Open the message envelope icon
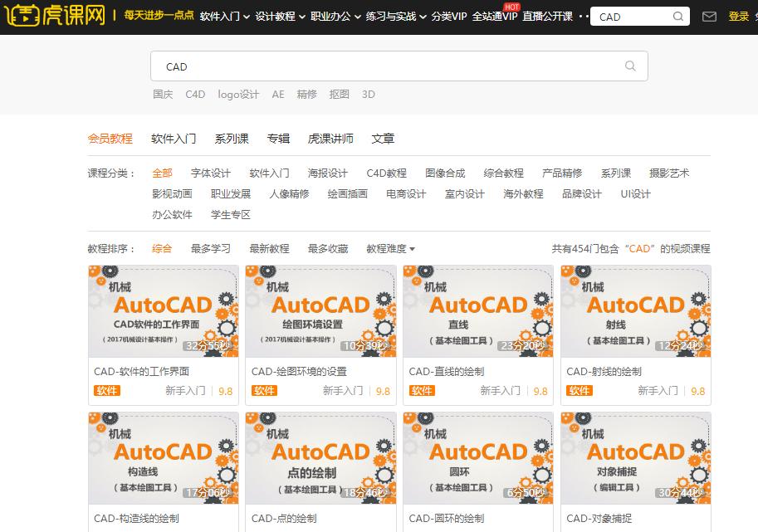This screenshot has height=532, width=758. [711, 16]
